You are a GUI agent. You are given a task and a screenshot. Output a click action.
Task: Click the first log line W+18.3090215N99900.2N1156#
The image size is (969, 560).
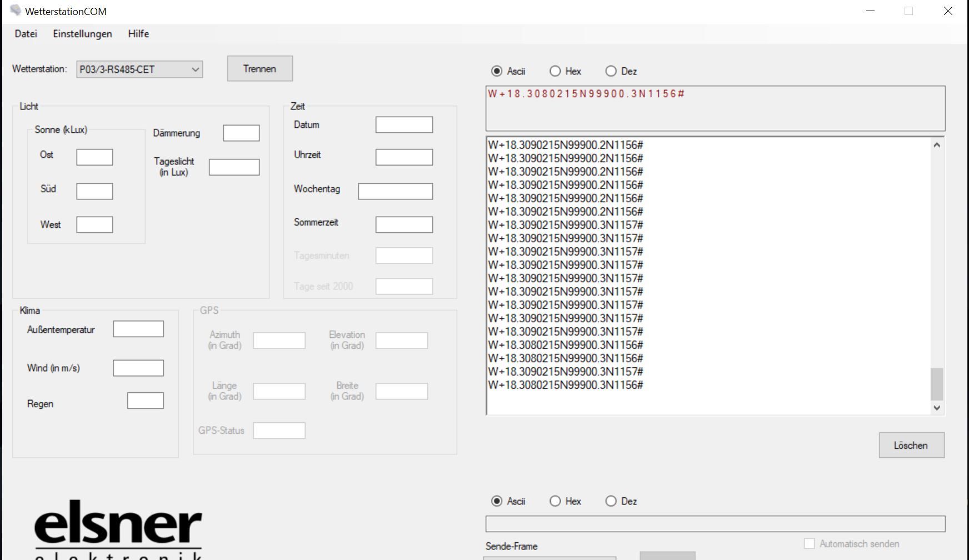(566, 145)
